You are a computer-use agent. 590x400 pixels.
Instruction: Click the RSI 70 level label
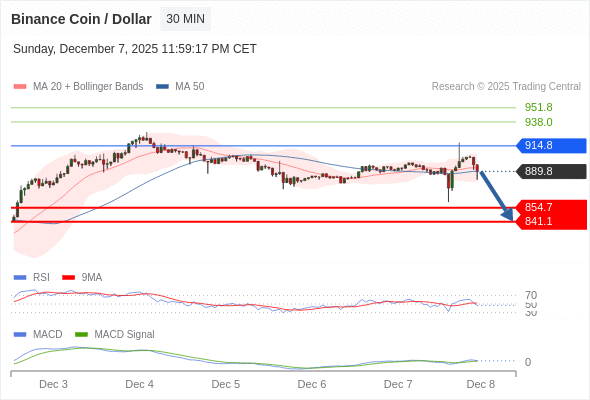click(531, 295)
